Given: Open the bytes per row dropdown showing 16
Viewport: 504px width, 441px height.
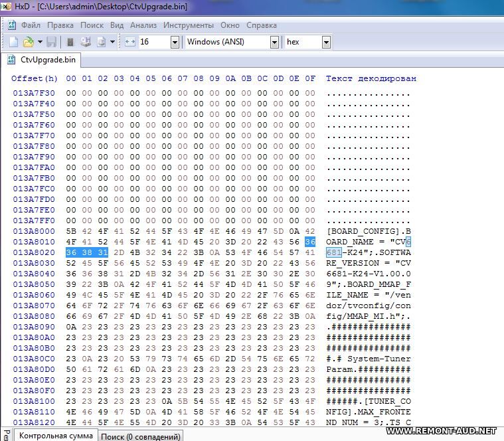Looking at the screenshot, I should [175, 42].
